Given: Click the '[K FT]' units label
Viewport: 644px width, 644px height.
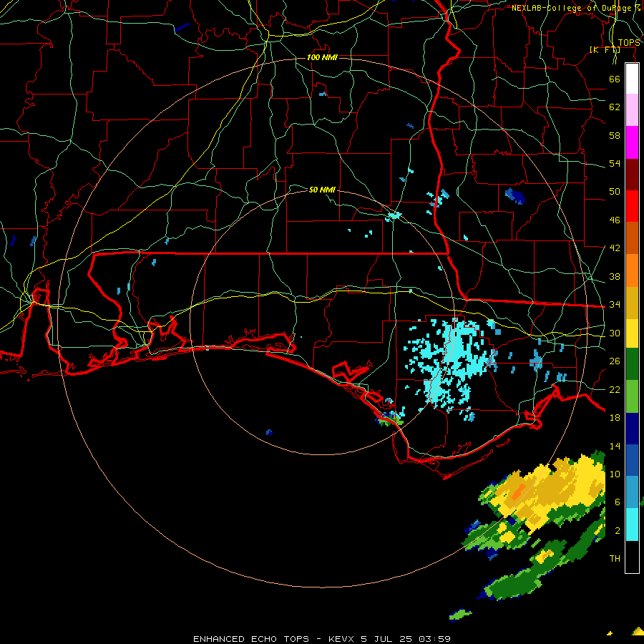Looking at the screenshot, I should click(x=605, y=50).
